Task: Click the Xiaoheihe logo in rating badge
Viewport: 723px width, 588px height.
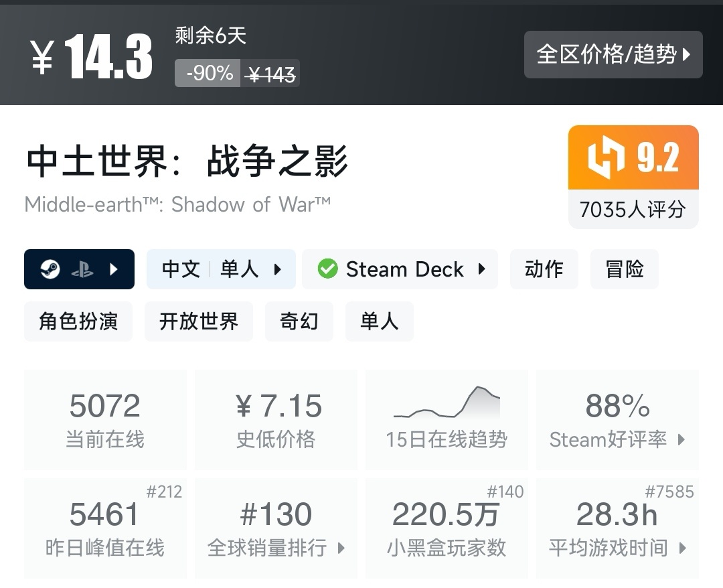Action: 606,158
